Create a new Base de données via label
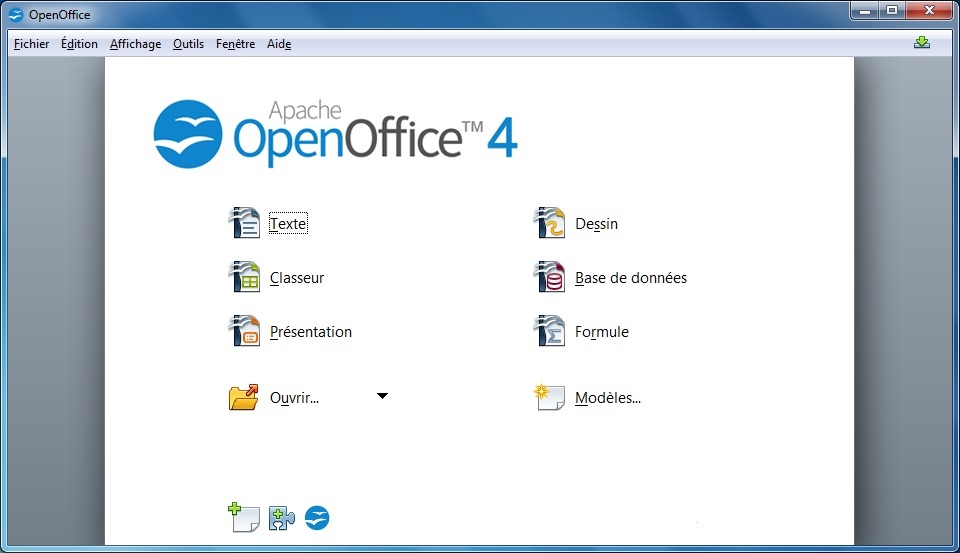960x553 pixels. click(631, 278)
